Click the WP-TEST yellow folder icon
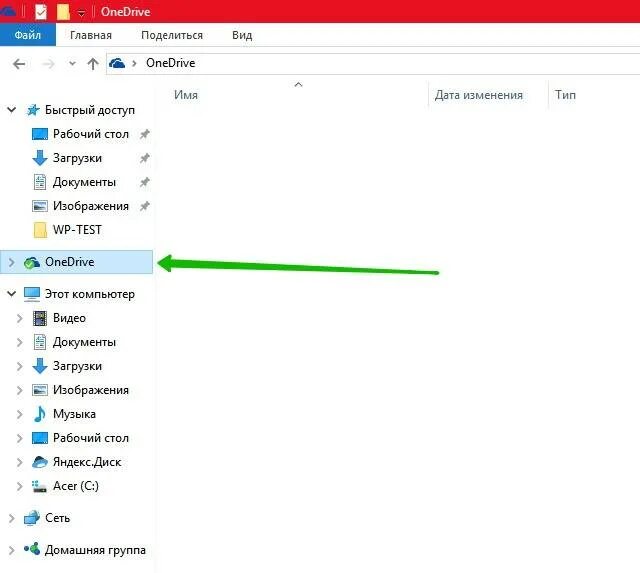The image size is (640, 573). [40, 230]
